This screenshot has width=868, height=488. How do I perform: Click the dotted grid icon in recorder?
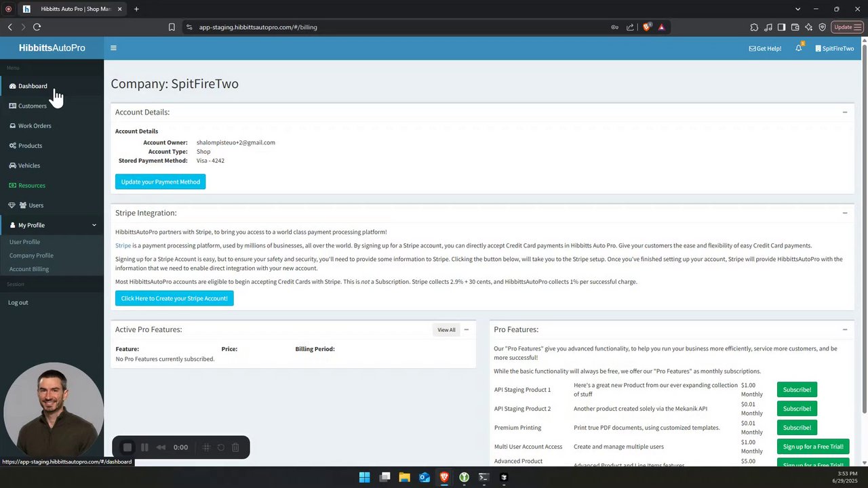[x=206, y=447]
